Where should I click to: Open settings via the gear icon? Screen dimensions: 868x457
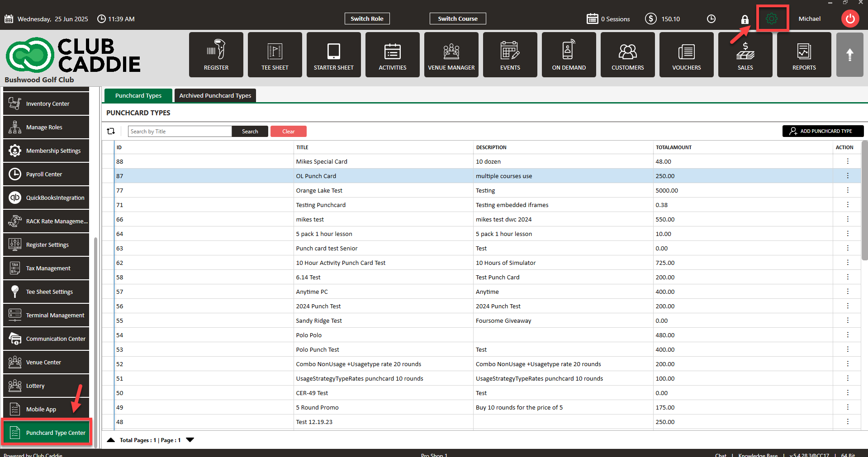pos(772,19)
